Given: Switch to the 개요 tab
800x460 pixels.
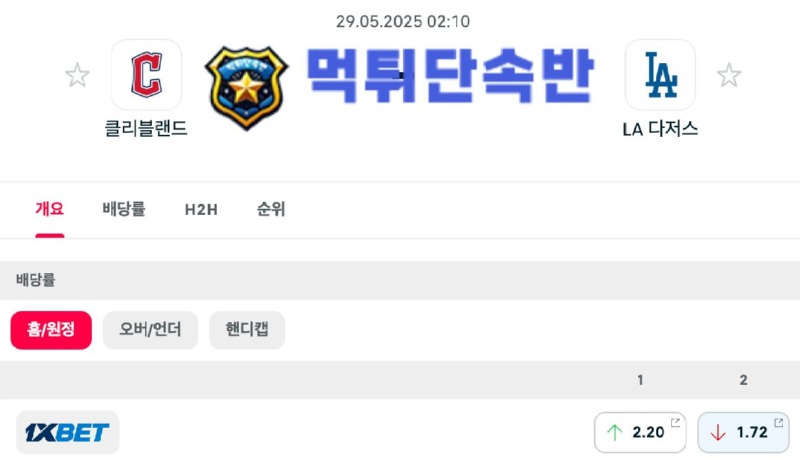Looking at the screenshot, I should tap(49, 209).
